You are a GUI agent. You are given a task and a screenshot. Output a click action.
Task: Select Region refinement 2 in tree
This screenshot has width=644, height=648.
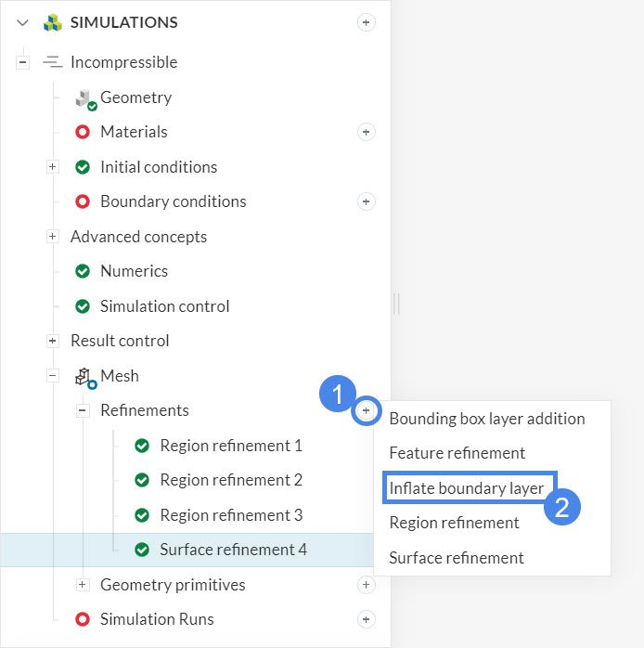point(231,480)
